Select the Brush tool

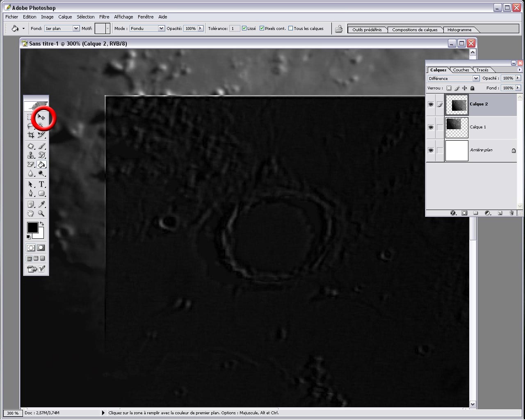(x=41, y=146)
